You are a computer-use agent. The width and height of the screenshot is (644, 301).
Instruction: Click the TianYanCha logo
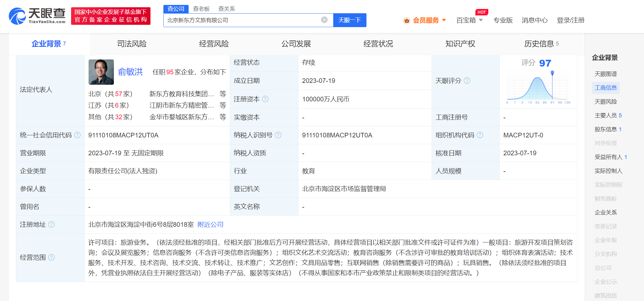pyautogui.click(x=37, y=16)
